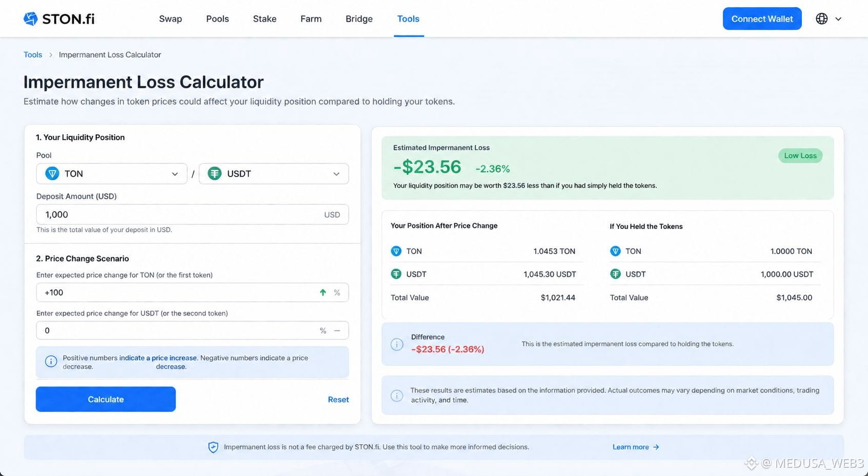Click the Tools breadcrumb link
The height and width of the screenshot is (476, 868).
pyautogui.click(x=33, y=55)
